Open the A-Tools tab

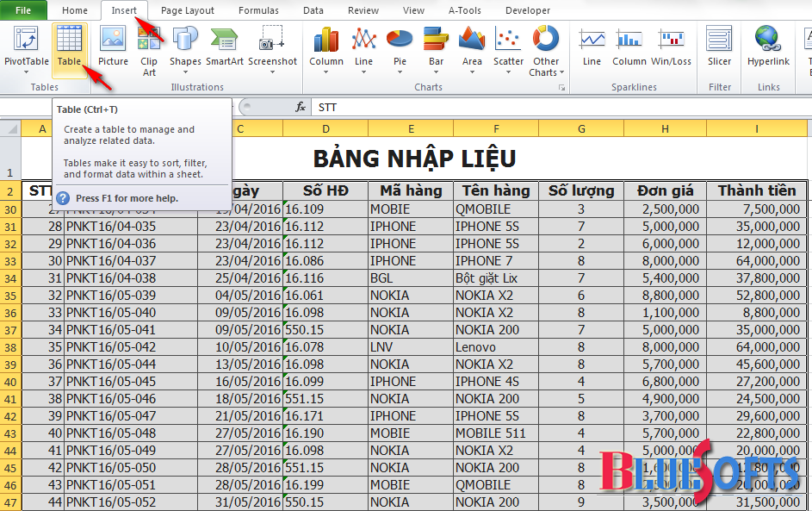(464, 10)
